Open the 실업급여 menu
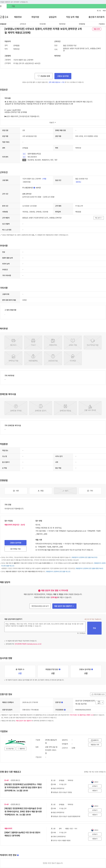 [52, 17]
